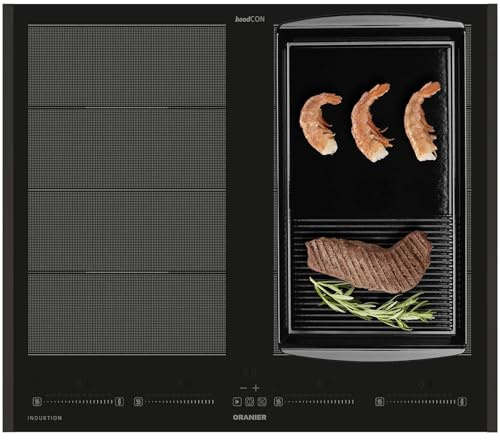
Task: Touch the second-from-top left induction zone
Action: coord(127,149)
